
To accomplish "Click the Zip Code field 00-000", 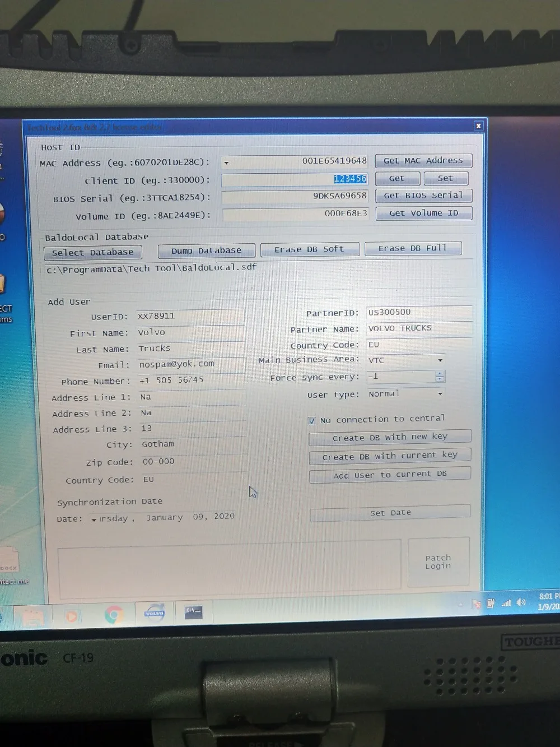I will (x=194, y=462).
